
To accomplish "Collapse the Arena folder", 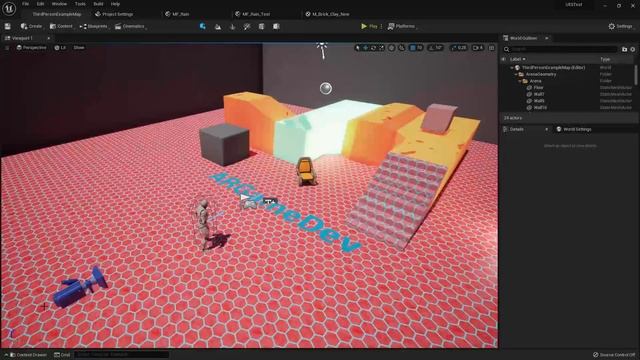I will 520,81.
